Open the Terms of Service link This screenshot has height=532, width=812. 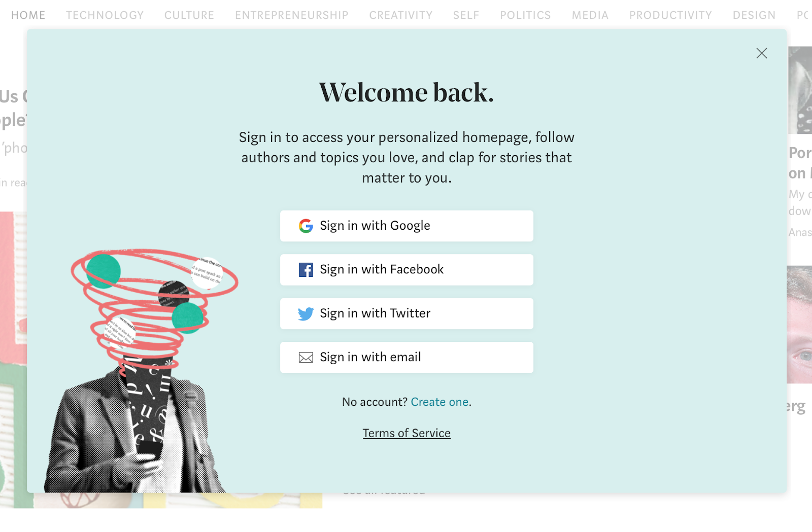(x=407, y=433)
